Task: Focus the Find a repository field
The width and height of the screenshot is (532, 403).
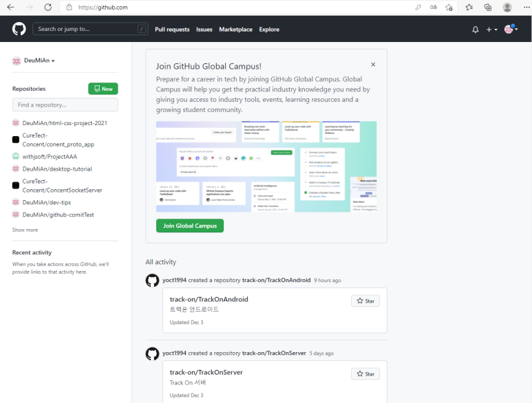Action: (x=65, y=105)
